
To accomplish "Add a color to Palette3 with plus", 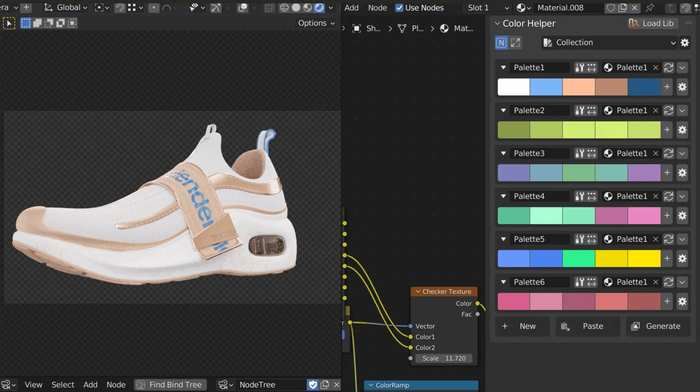I will point(667,173).
